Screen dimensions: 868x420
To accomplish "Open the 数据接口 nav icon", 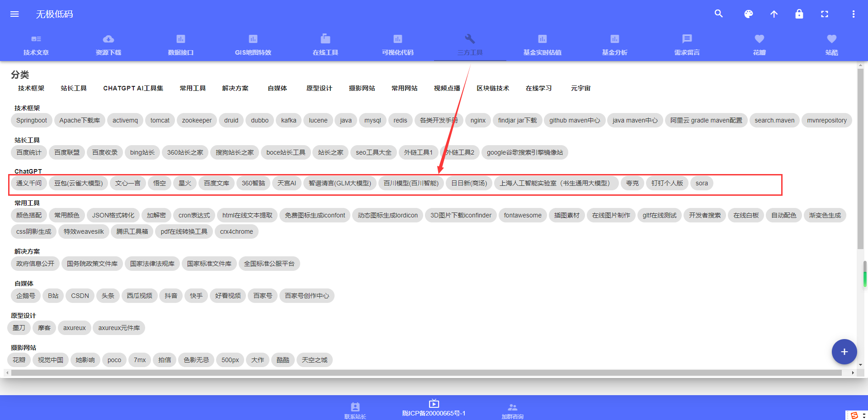I will tap(181, 39).
